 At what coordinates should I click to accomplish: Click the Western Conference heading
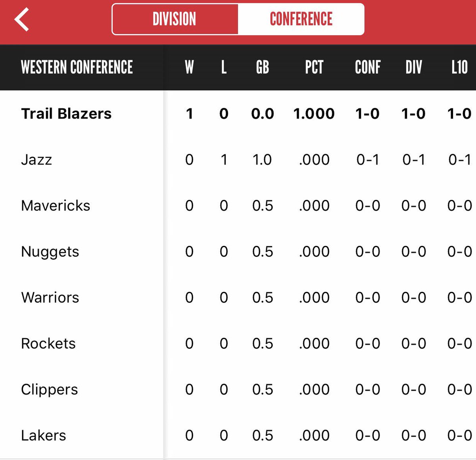click(77, 67)
